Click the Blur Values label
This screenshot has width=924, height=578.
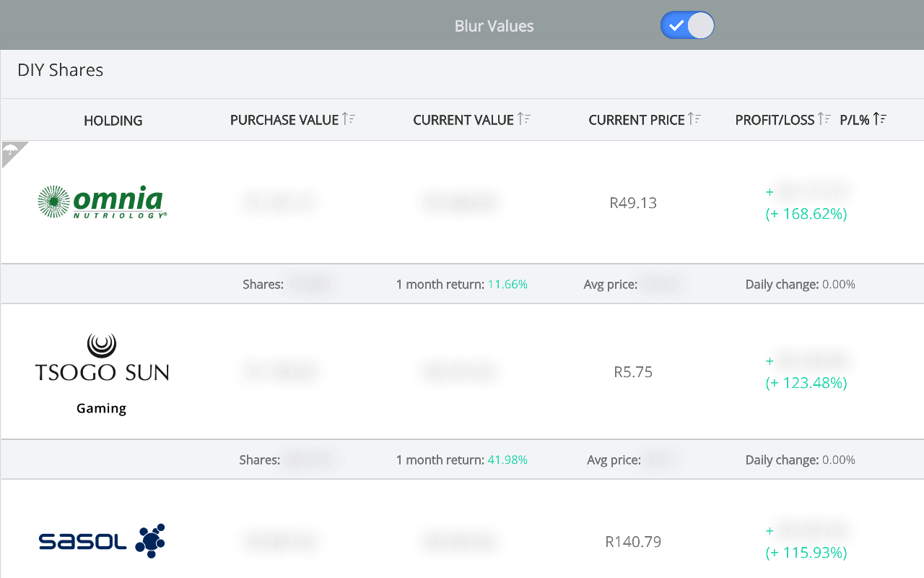coord(494,26)
